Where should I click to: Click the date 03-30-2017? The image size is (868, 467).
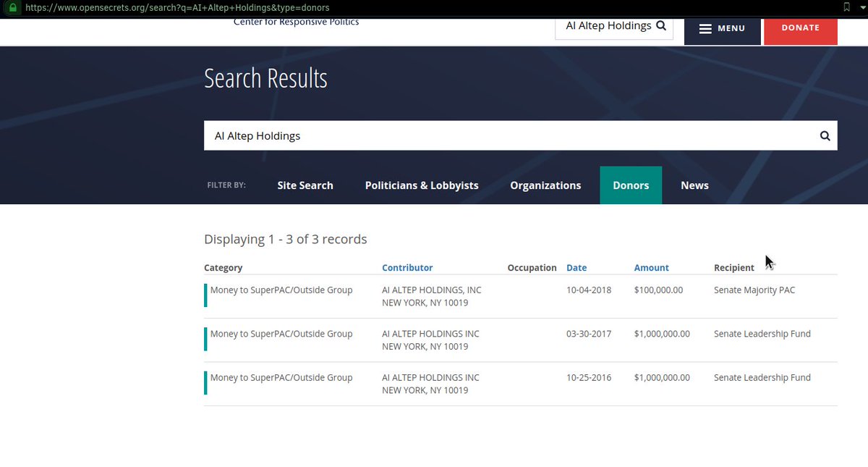(589, 334)
